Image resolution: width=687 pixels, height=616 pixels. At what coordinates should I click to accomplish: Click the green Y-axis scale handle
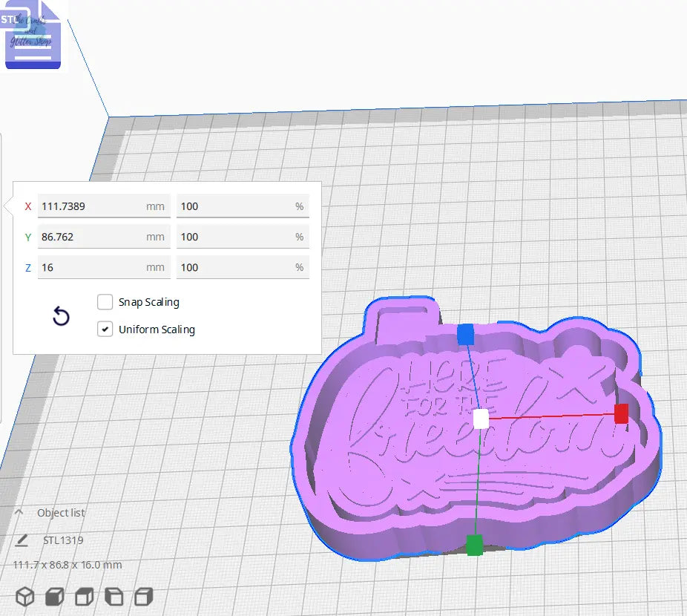tap(473, 545)
